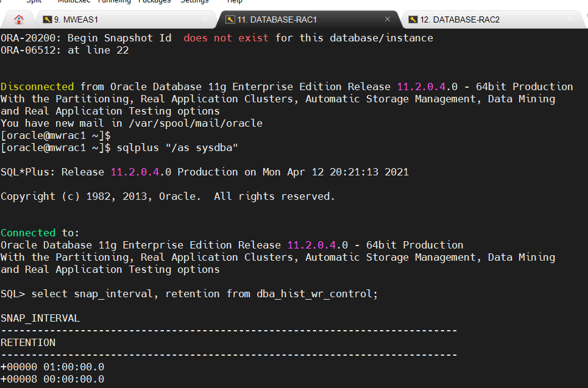
Task: Click the 'Mon Apr 12 20:21:13 2021' timestamp
Action: [335, 172]
